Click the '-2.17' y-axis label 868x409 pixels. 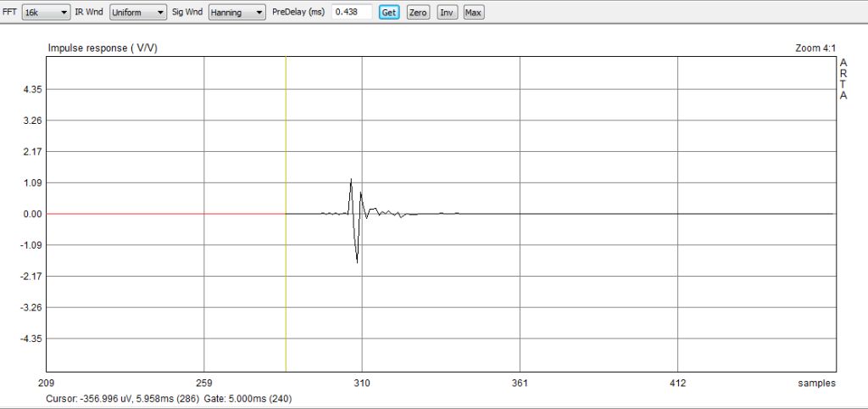click(31, 276)
